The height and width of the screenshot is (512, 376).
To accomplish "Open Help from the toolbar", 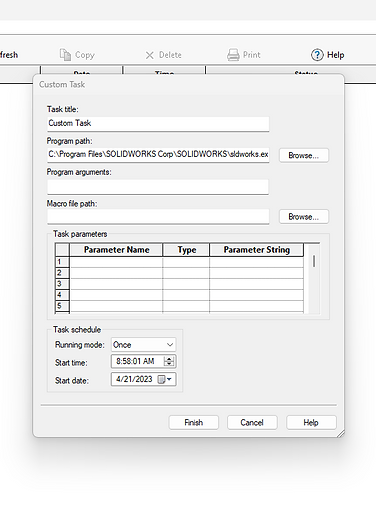I will coord(327,55).
